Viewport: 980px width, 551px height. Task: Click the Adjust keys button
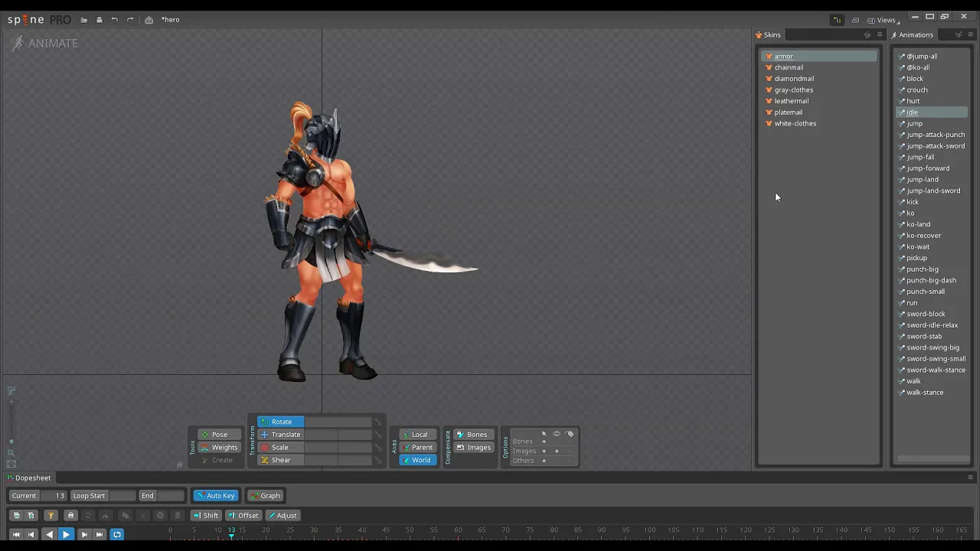(282, 516)
